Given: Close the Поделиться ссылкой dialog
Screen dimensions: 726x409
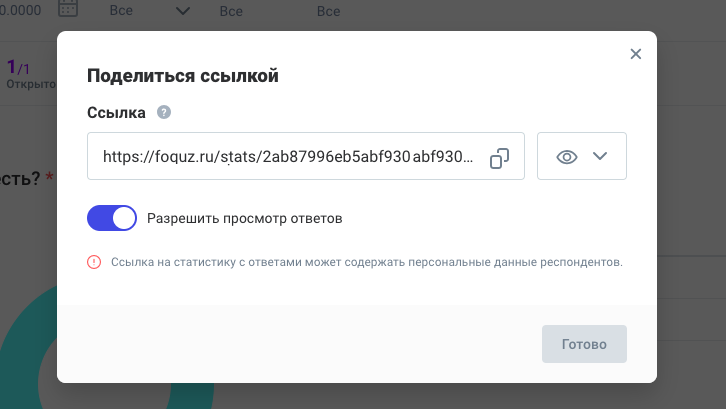Looking at the screenshot, I should (x=635, y=54).
